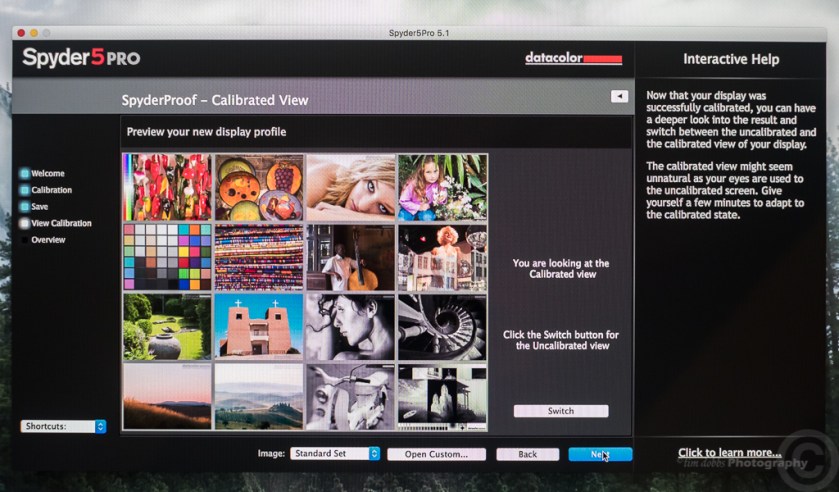Screen dimensions: 839x492
Task: Click the View Calibration step indicator icon
Action: 25,224
